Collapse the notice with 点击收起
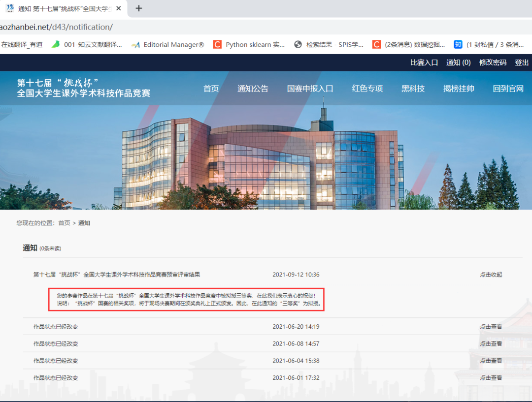The image size is (532, 402). pyautogui.click(x=491, y=275)
